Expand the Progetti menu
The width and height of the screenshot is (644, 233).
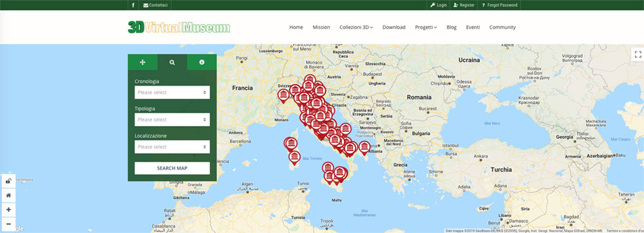(426, 27)
